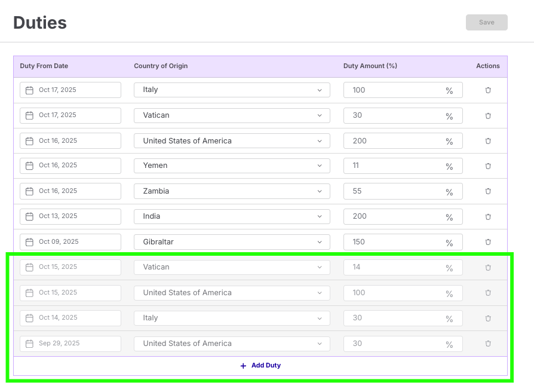
Task: Click the Add Duty button
Action: [260, 366]
